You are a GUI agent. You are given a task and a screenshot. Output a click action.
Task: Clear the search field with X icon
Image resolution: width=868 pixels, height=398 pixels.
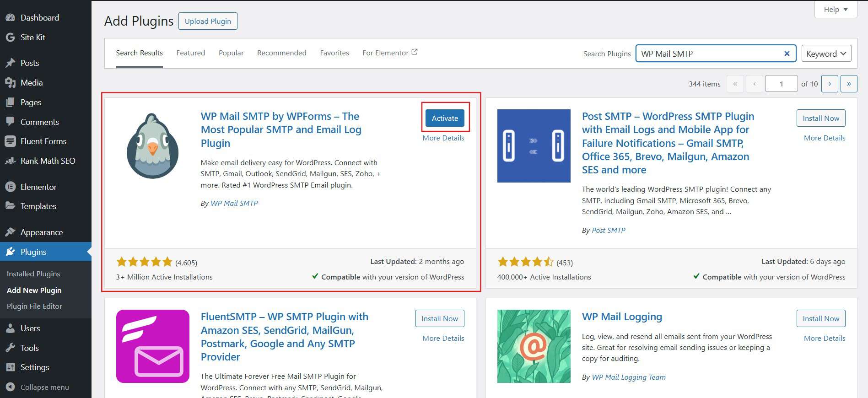tap(787, 54)
